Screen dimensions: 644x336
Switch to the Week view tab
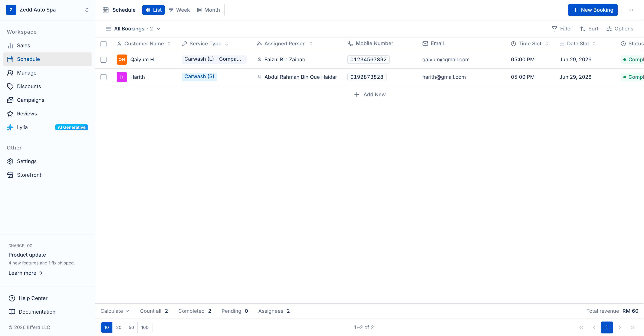(179, 10)
